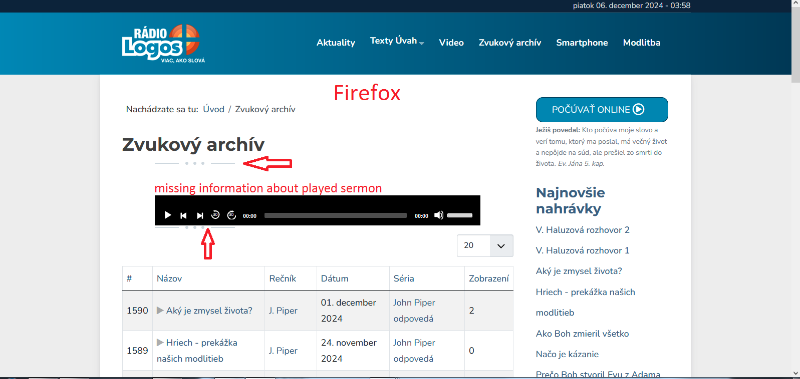The width and height of the screenshot is (800, 379).
Task: Open V. Haluzová rozhovor 1 recording
Action: pyautogui.click(x=583, y=250)
